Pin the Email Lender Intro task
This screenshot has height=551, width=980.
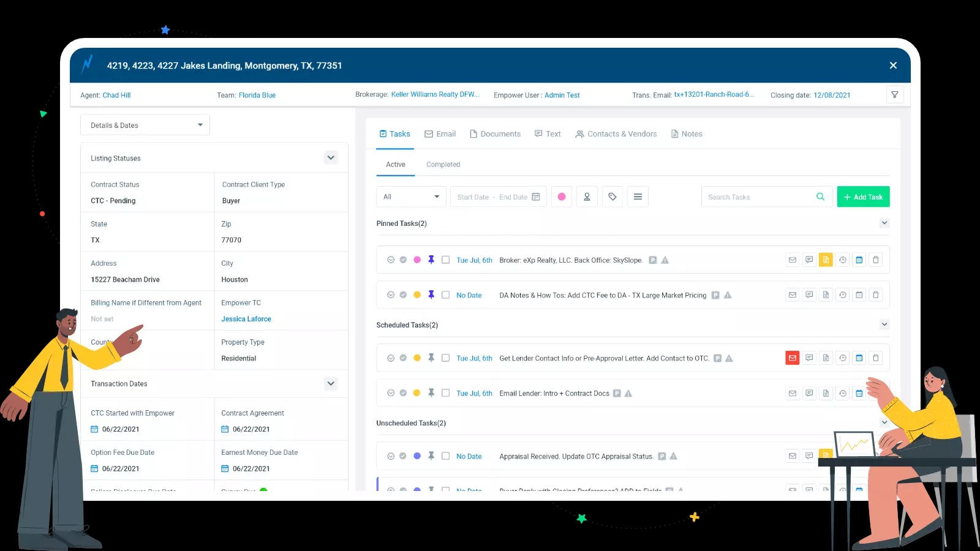click(431, 393)
